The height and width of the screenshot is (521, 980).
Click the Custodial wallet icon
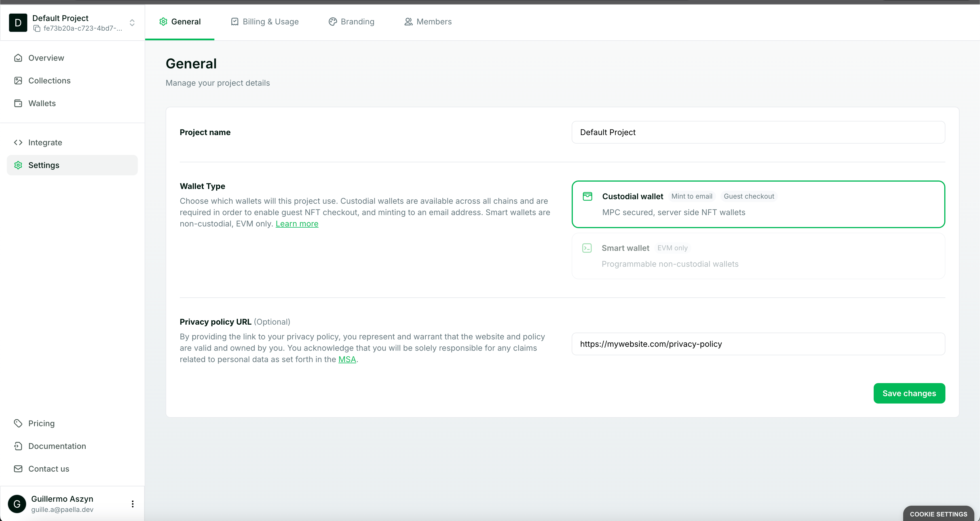587,197
